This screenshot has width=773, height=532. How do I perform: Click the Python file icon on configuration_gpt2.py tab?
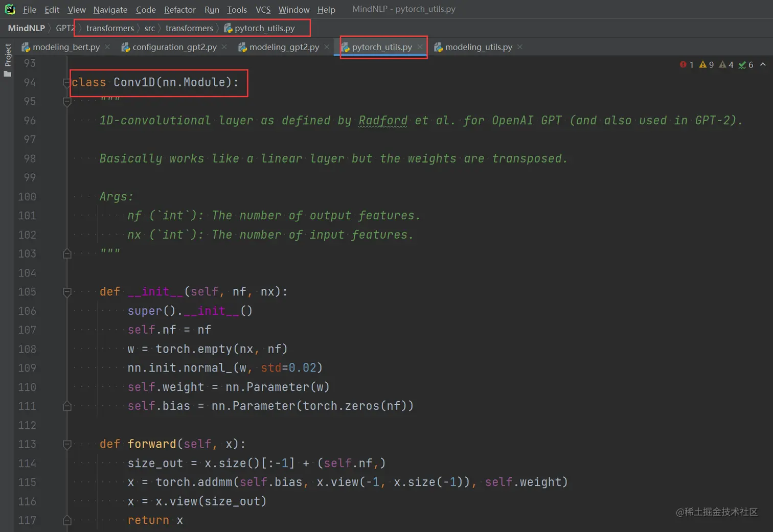tap(125, 47)
